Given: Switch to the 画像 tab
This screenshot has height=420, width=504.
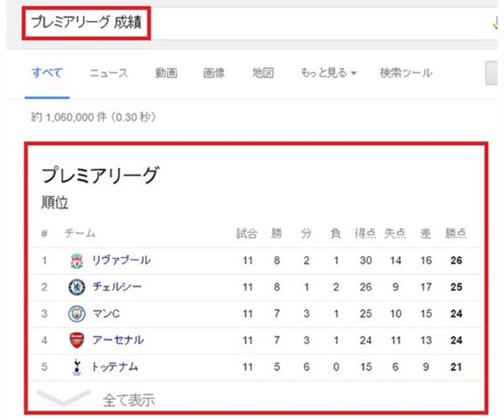Looking at the screenshot, I should point(214,73).
